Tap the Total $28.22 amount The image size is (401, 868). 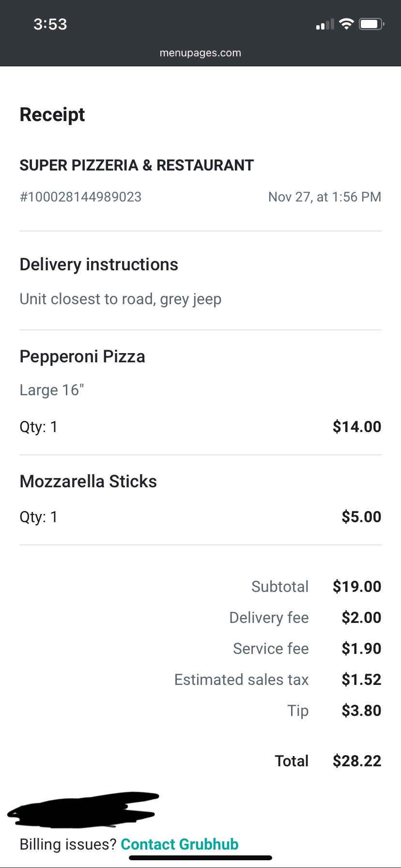(357, 761)
